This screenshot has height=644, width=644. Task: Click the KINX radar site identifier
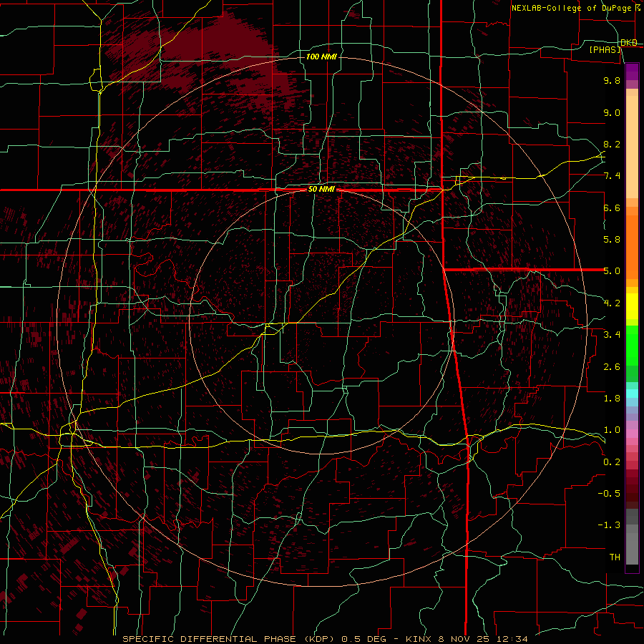420,639
